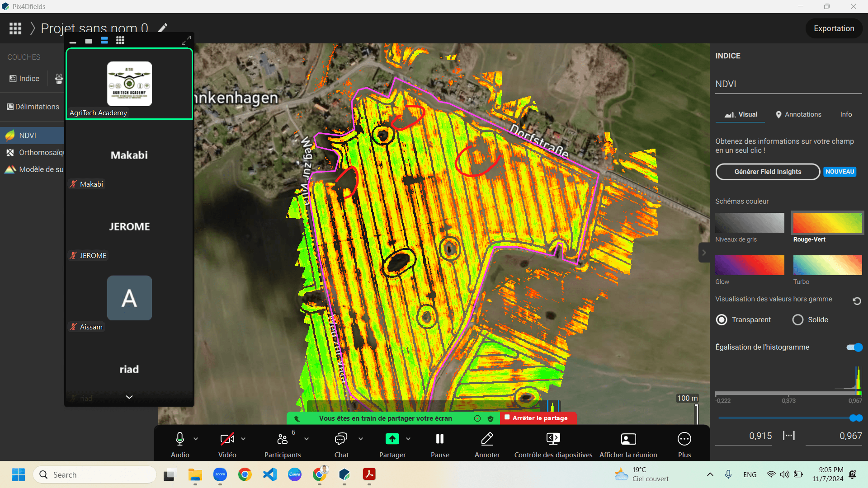Open Plus more options in Zoom toolbar
Image resolution: width=868 pixels, height=488 pixels.
[x=684, y=439]
